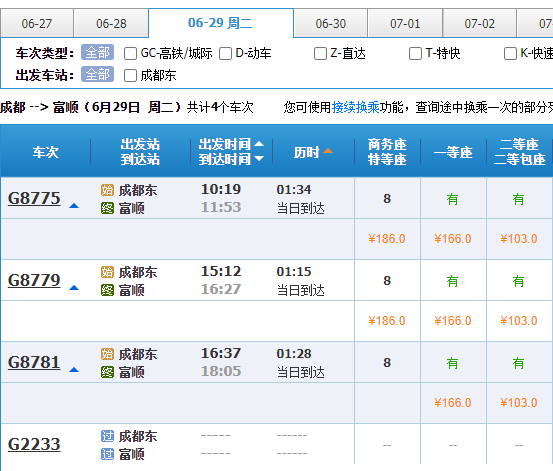The height and width of the screenshot is (471, 553).
Task: Select the 06-28 date tab
Action: 111,23
